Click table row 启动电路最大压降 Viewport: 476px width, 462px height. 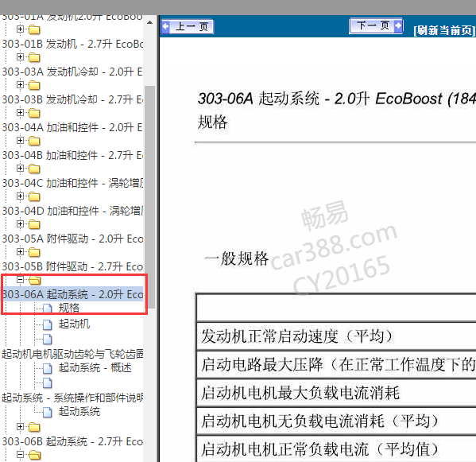click(336, 364)
